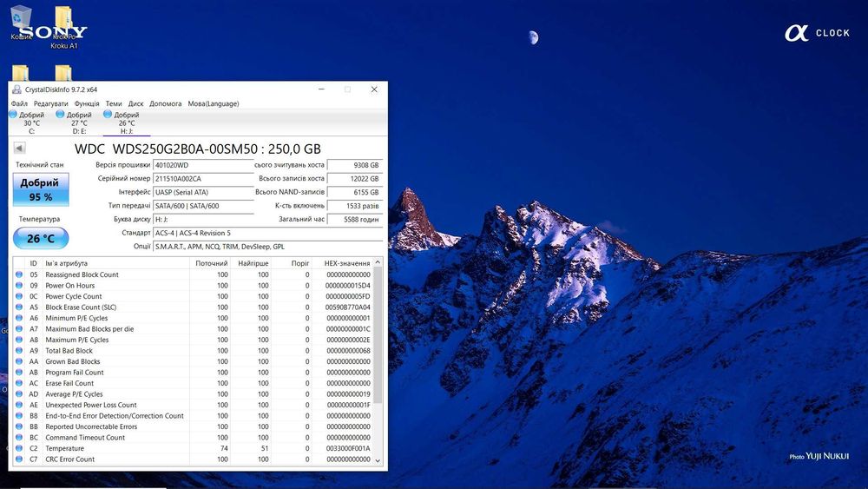This screenshot has width=868, height=489.
Task: Click status icon of Reassigned Block Count row
Action: 19,274
